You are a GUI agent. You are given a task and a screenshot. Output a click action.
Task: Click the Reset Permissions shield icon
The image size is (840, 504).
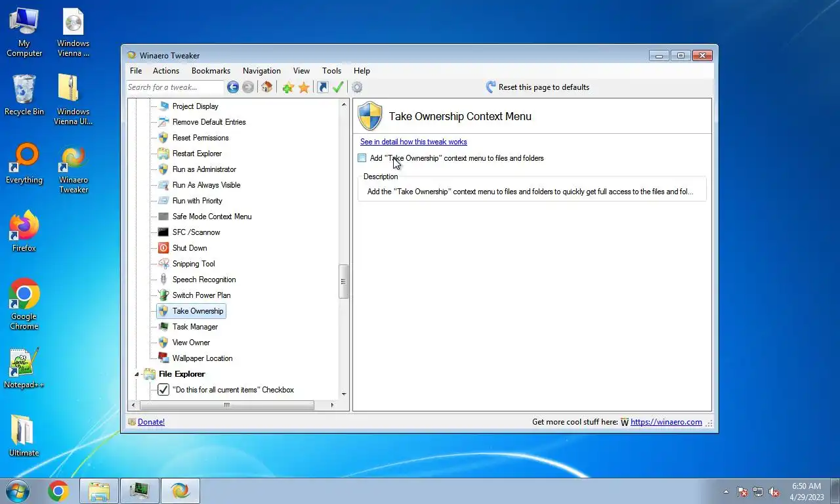click(163, 138)
